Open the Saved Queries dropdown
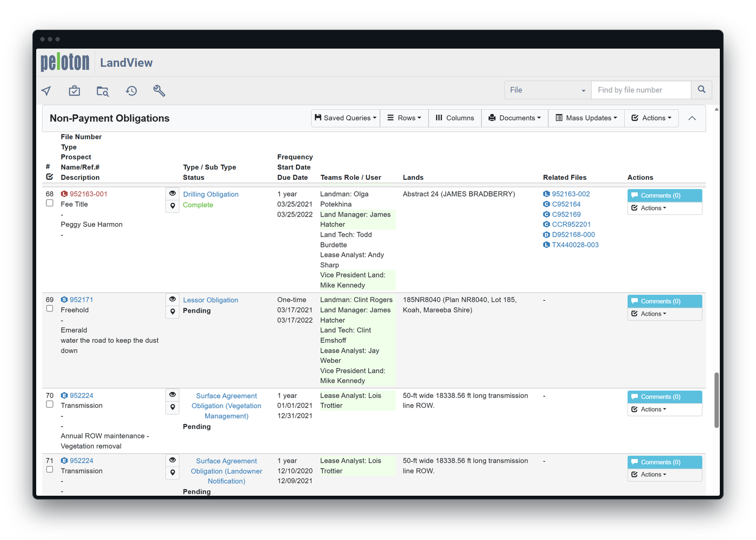The height and width of the screenshot is (540, 756). coord(346,118)
